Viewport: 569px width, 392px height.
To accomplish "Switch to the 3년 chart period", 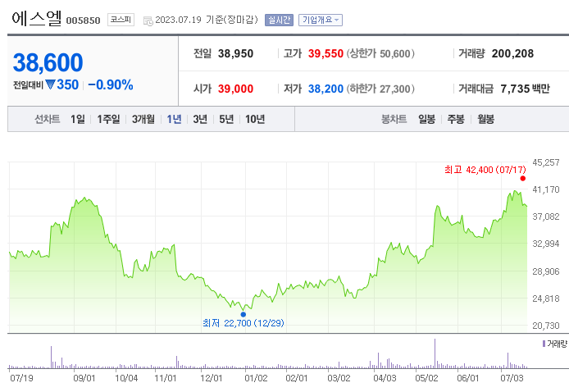I will point(200,119).
